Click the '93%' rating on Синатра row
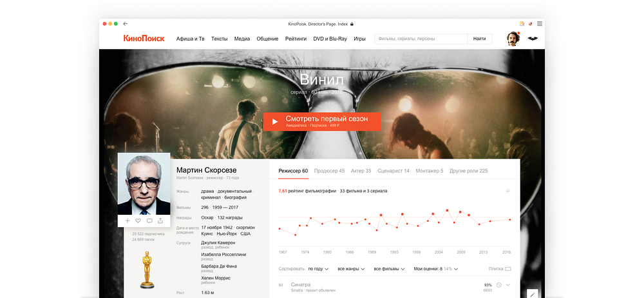Screen dimensions: 644x298 coord(488,285)
